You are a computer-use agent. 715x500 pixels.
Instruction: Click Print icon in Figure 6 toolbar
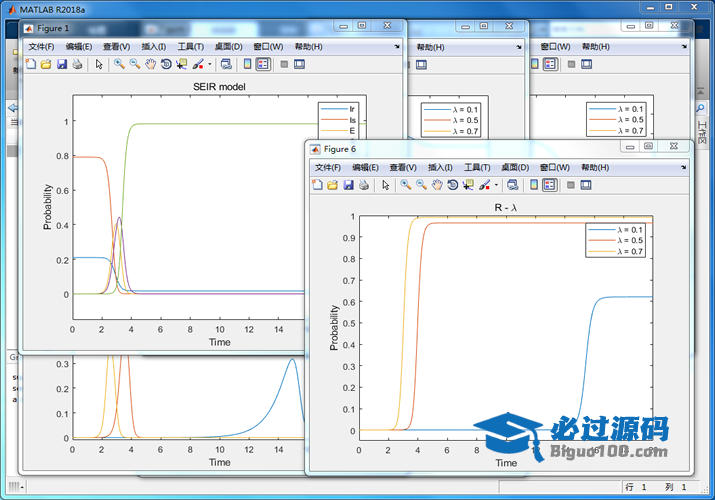(364, 185)
